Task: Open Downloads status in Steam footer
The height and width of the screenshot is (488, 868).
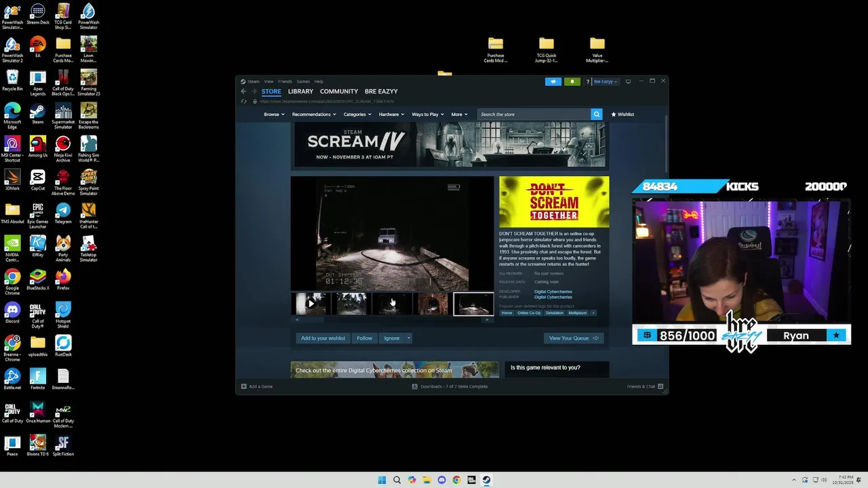Action: pos(450,386)
